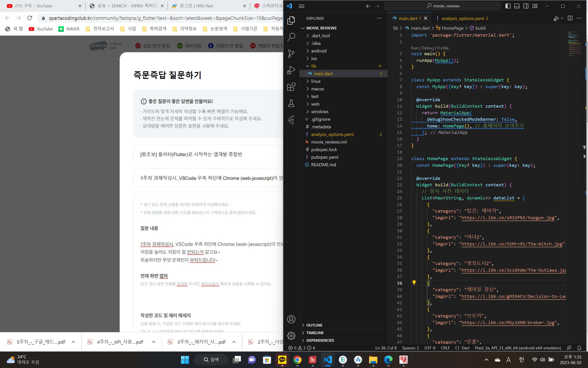Click HomePage in the breadcrumb
Viewport: 588px width, 368px height.
[450, 28]
